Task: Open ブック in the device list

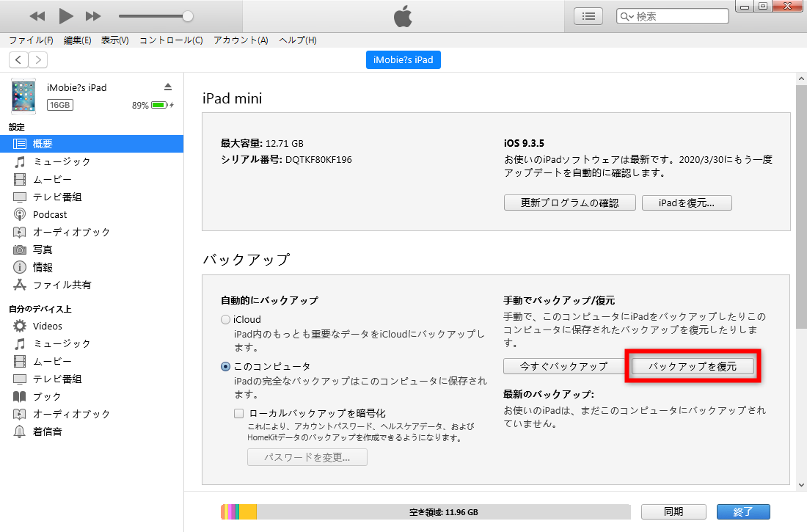Action: [x=92, y=396]
